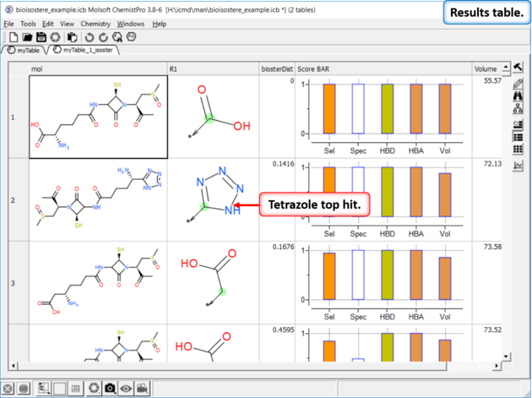This screenshot has height=398, width=532.
Task: Click the Save disk icon
Action: (x=41, y=37)
